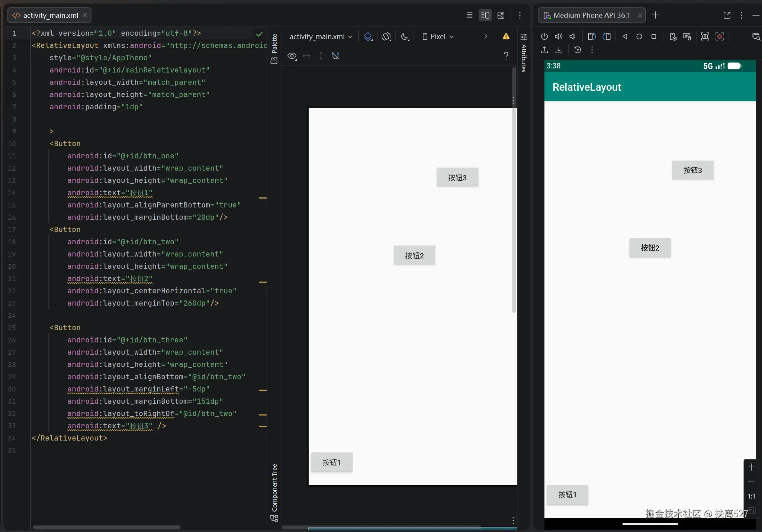
Task: Switch editor to Design-only view
Action: coord(501,15)
